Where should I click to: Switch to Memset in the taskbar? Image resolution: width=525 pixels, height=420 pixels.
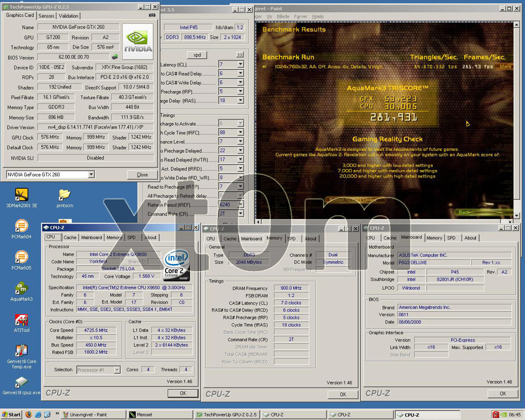pyautogui.click(x=160, y=415)
